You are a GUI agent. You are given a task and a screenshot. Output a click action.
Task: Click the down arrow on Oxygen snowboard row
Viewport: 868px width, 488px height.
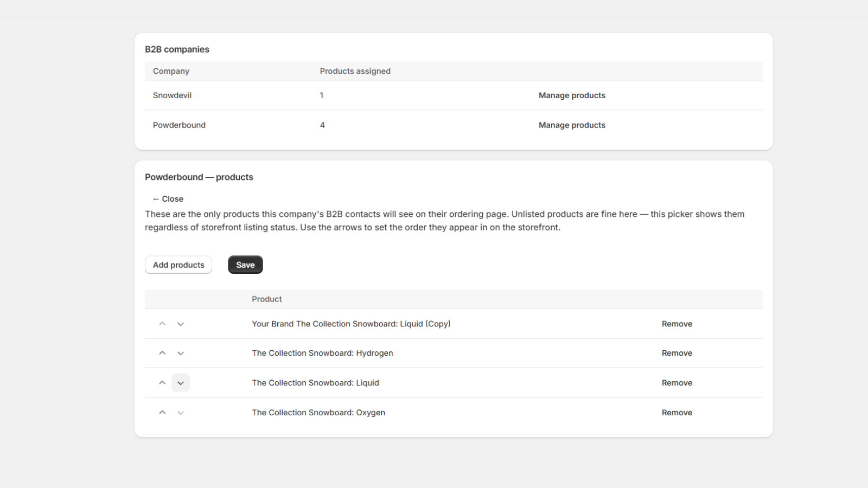(x=181, y=413)
